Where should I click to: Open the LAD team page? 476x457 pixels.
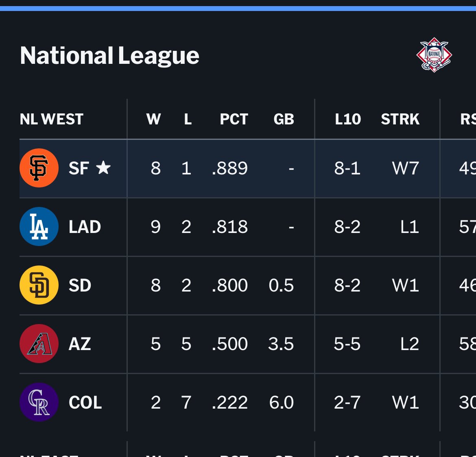85,227
